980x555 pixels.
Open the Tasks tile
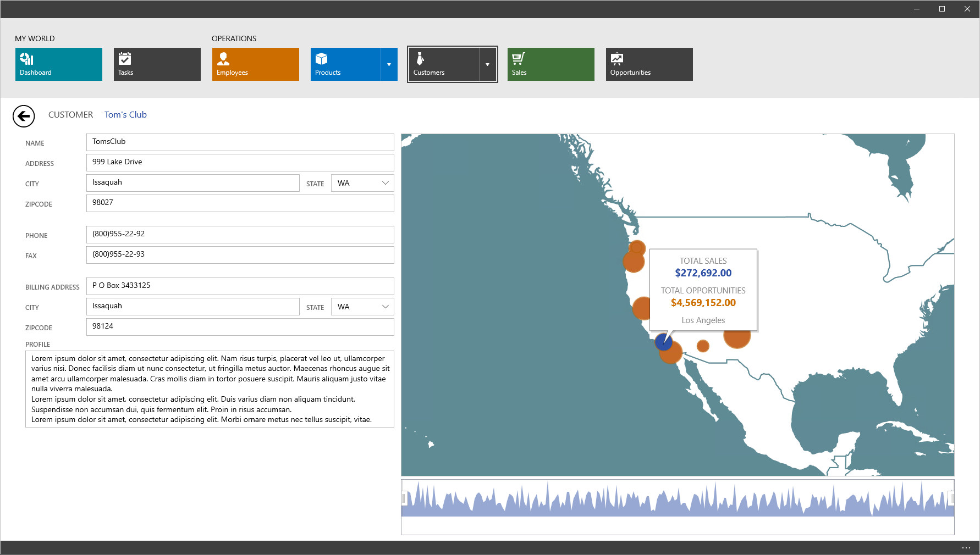coord(157,64)
